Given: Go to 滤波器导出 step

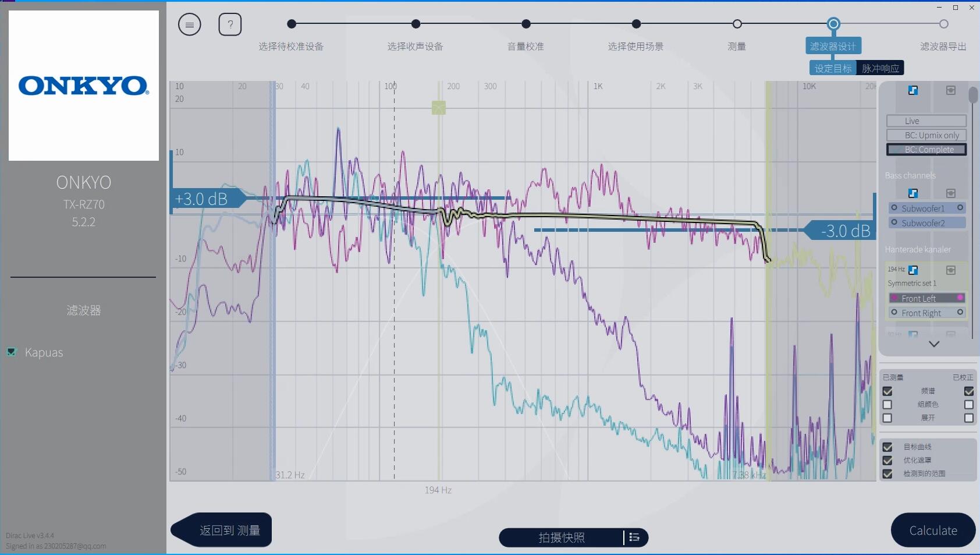Looking at the screenshot, I should pyautogui.click(x=943, y=24).
